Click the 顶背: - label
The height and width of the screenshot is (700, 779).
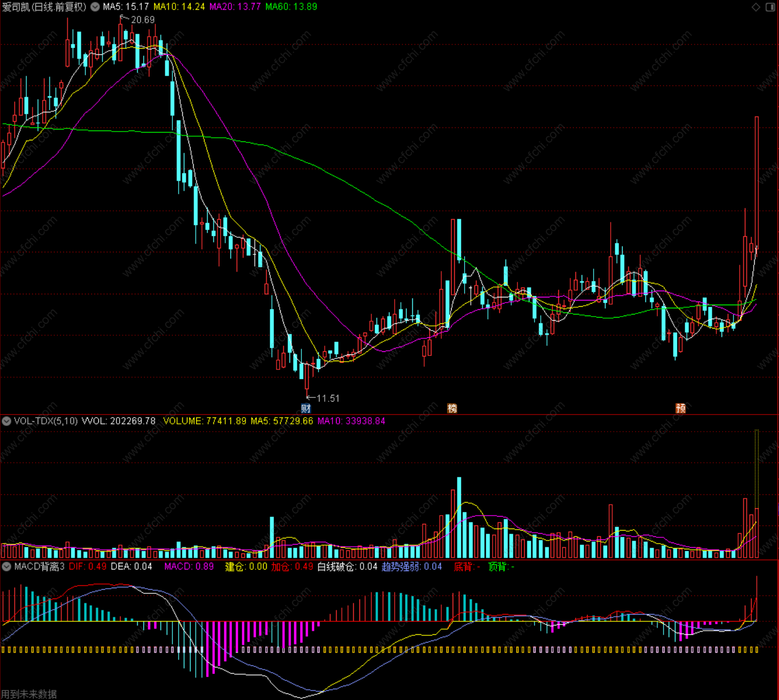(501, 567)
